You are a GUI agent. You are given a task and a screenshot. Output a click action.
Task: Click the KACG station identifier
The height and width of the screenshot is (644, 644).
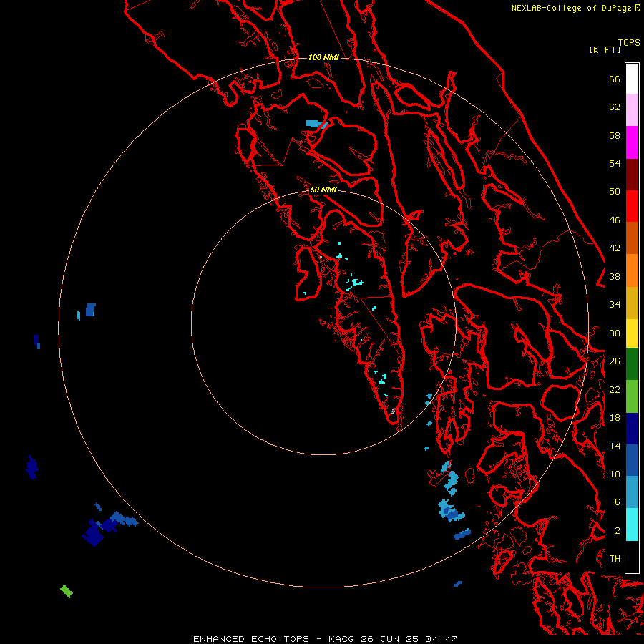click(342, 639)
